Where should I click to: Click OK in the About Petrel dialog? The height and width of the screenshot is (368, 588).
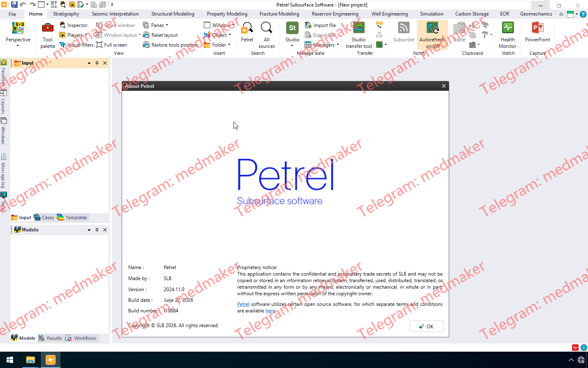426,326
